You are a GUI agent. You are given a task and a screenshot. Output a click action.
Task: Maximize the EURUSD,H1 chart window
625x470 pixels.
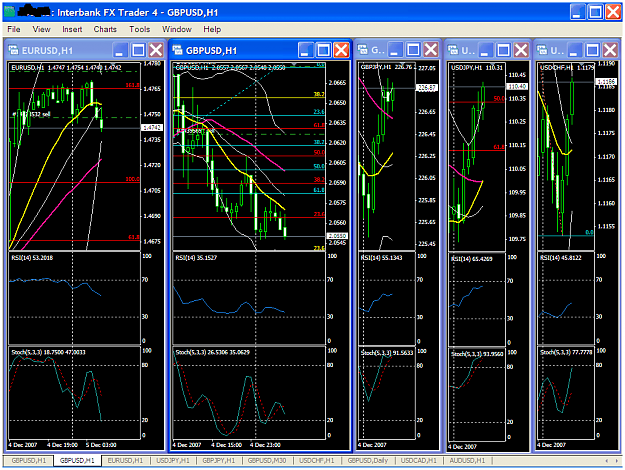[138, 50]
